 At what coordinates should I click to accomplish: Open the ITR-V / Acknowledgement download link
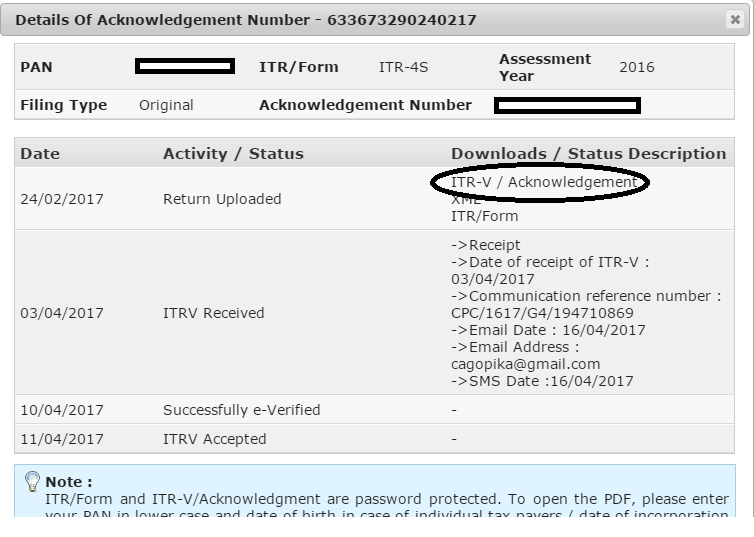point(543,183)
